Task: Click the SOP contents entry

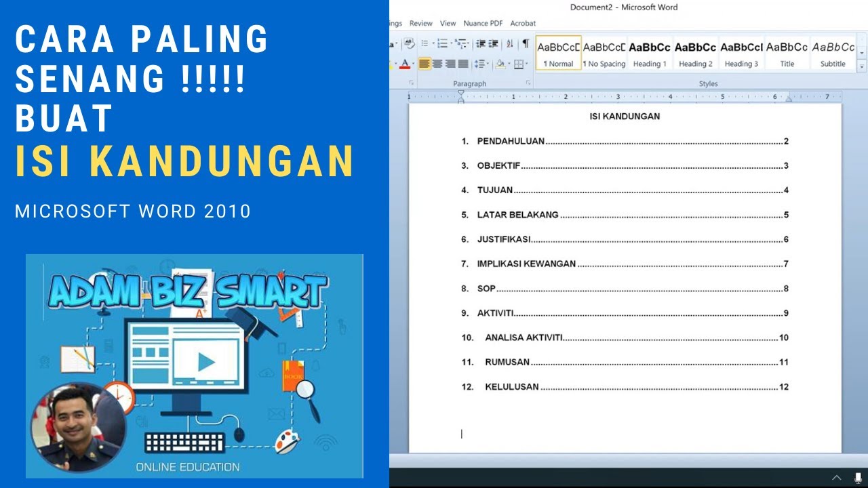Action: pyautogui.click(x=625, y=289)
